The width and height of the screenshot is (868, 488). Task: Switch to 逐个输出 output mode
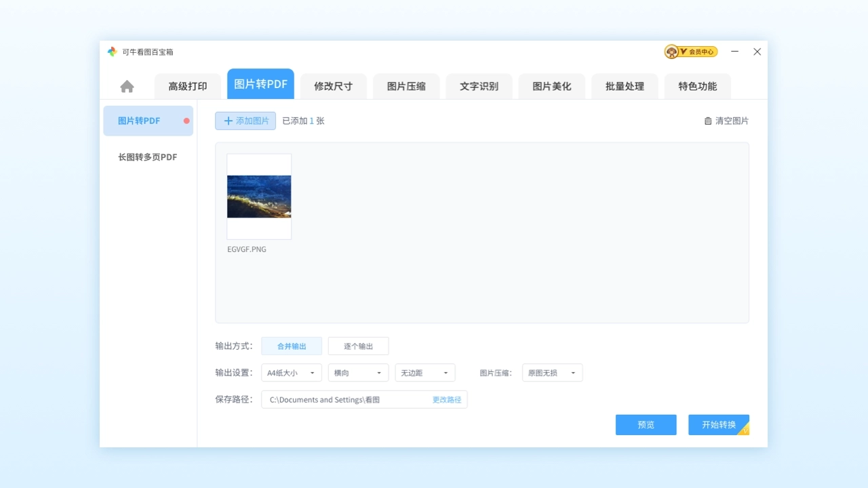[358, 346]
